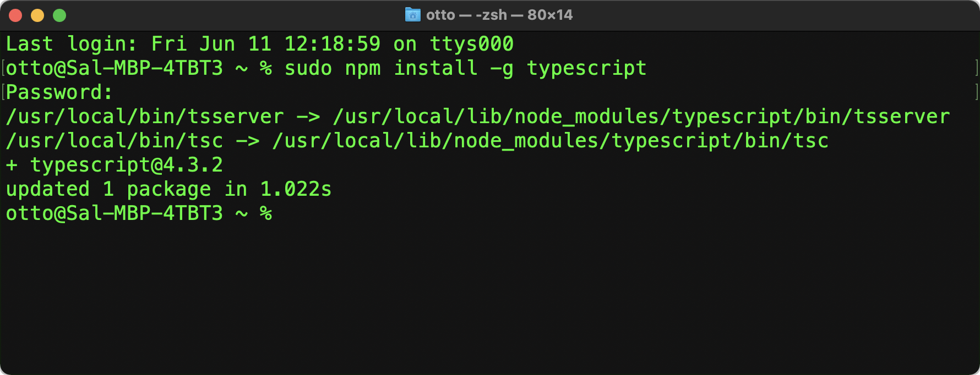Screen dimensions: 980x375
Task: Click the node_modules tsserver target path
Action: 641,117
